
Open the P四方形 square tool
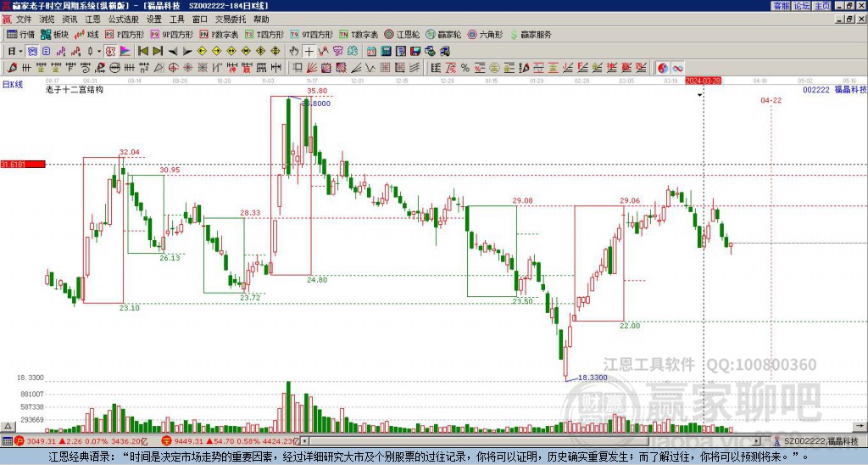pos(125,34)
